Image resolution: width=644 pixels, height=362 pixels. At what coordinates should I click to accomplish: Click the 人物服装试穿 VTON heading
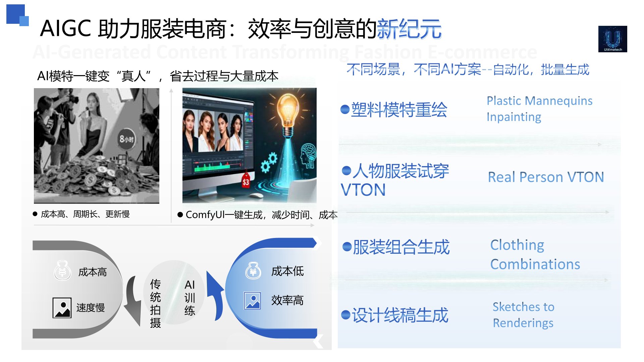[395, 180]
